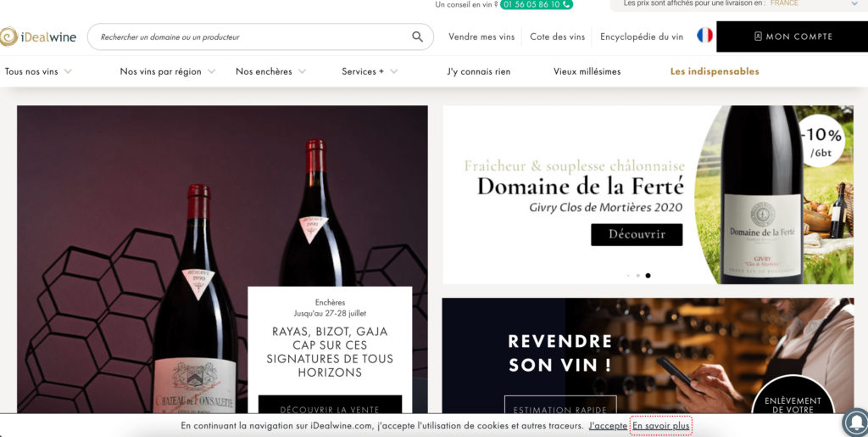
Task: Click the REVENDRE SON VIN ! banner heading
Action: pos(559,353)
